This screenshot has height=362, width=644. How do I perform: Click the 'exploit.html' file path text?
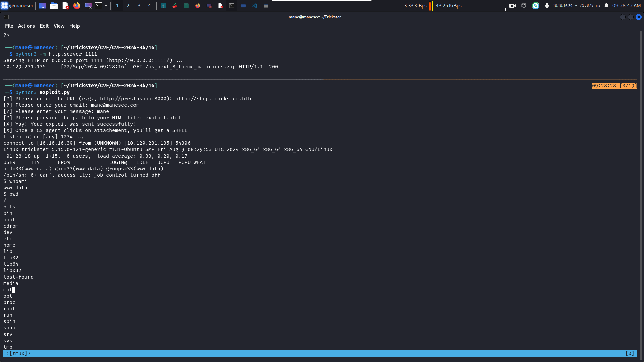coord(163,118)
